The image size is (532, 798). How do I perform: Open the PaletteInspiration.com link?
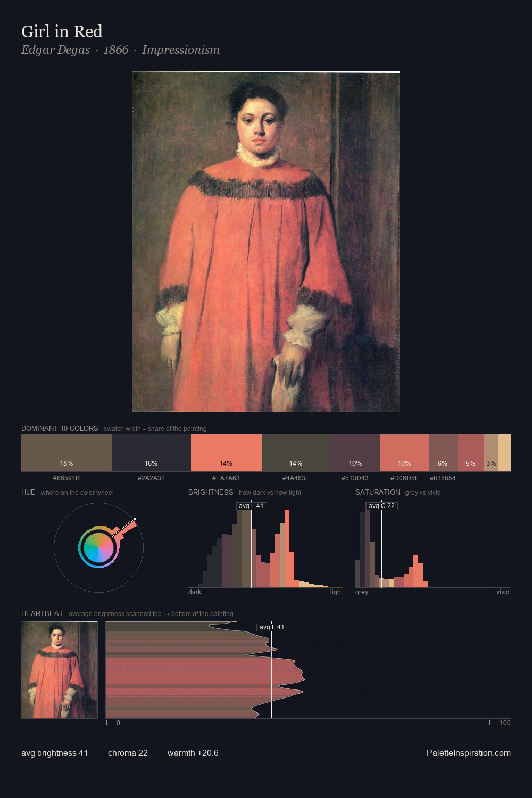tap(469, 753)
